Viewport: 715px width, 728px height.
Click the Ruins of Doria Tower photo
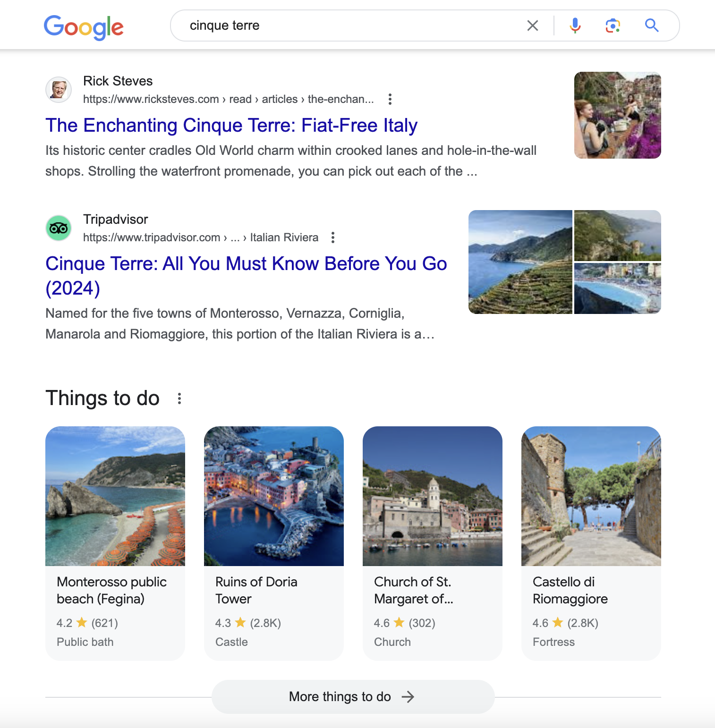(273, 496)
